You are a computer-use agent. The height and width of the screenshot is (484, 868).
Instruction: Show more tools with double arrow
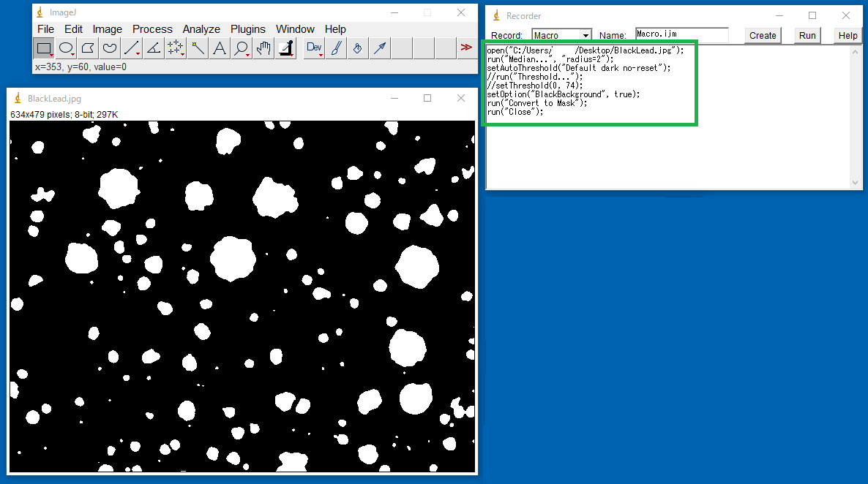coord(466,48)
